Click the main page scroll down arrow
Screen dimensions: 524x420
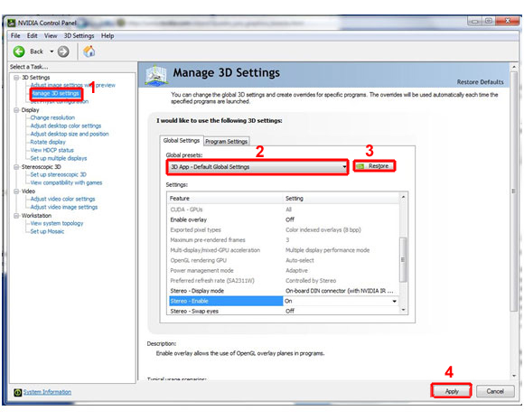[x=514, y=376]
